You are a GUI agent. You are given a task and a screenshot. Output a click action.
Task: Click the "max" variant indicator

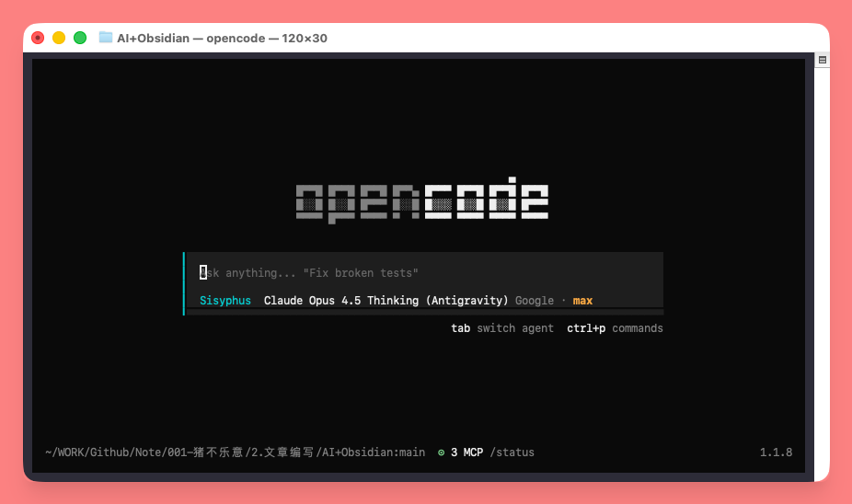(582, 301)
